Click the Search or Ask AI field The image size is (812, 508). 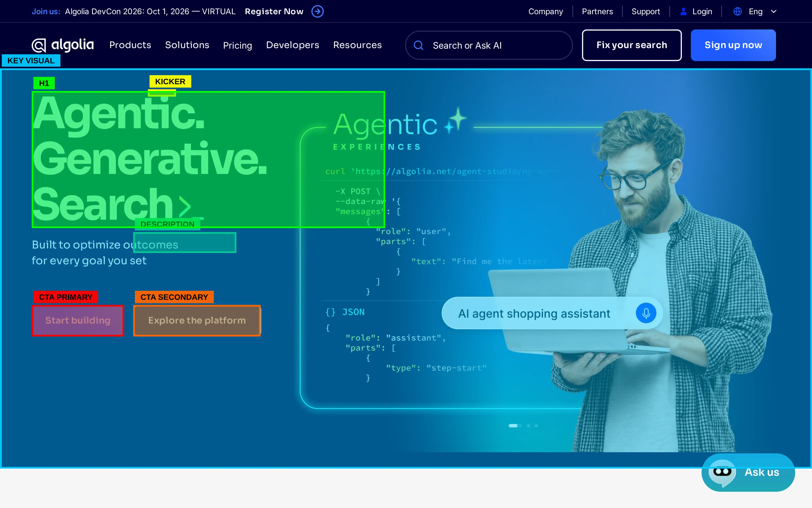[489, 45]
